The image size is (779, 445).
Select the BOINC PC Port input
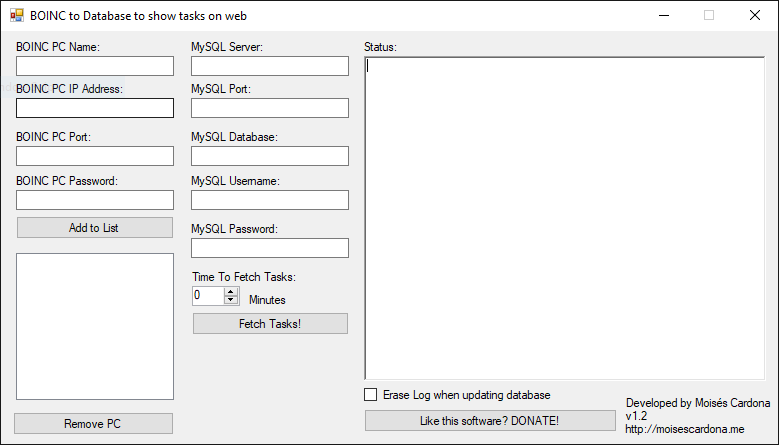[x=95, y=156]
